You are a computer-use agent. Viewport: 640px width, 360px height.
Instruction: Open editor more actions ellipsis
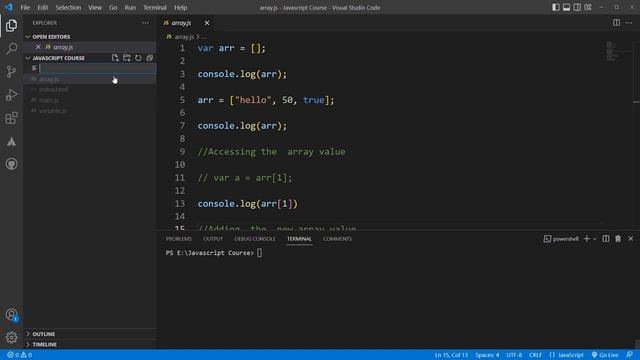click(629, 23)
